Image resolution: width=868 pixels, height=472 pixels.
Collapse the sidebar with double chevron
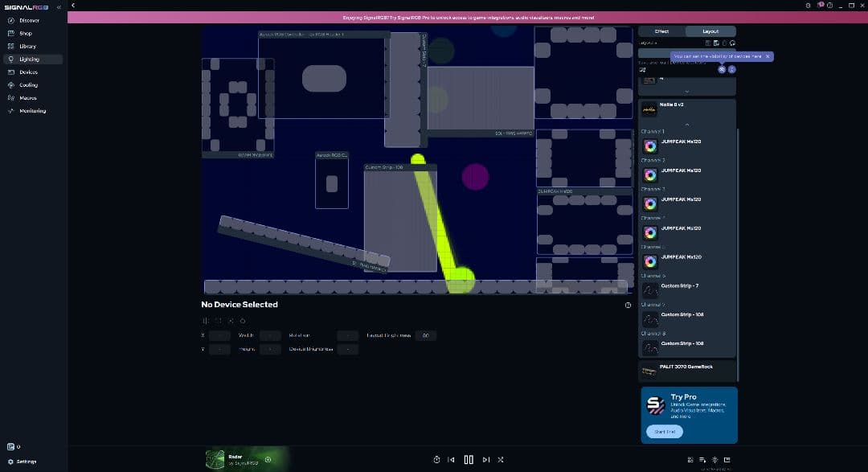click(59, 7)
